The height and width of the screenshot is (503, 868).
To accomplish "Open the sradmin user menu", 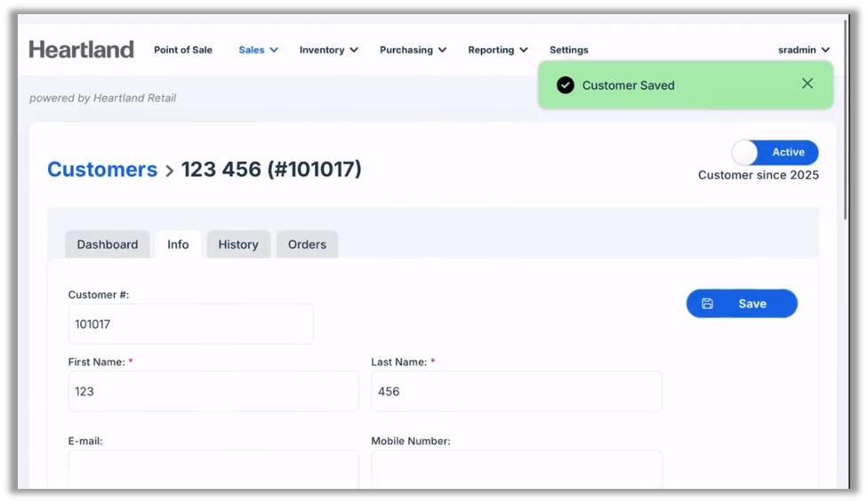I will coord(803,50).
